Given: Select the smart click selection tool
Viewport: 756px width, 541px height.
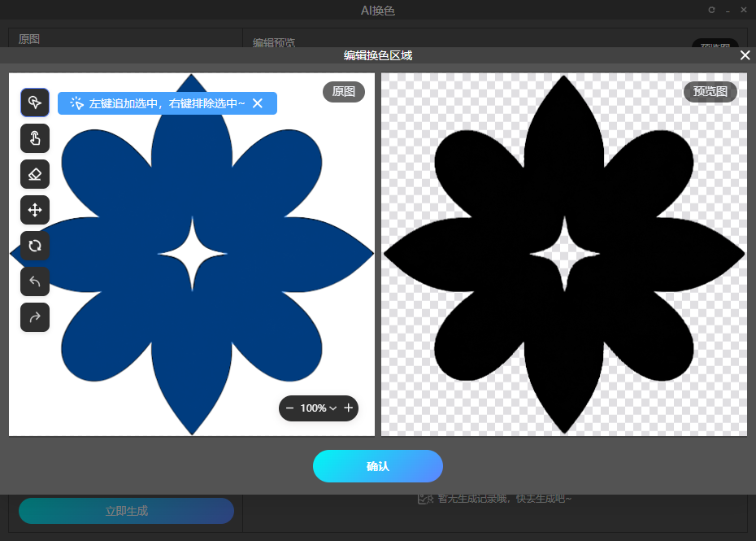Looking at the screenshot, I should 35,103.
